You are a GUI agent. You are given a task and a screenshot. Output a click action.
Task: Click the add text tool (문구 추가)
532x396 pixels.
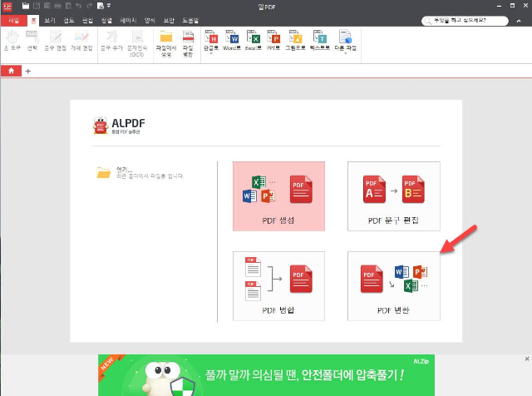[111, 41]
